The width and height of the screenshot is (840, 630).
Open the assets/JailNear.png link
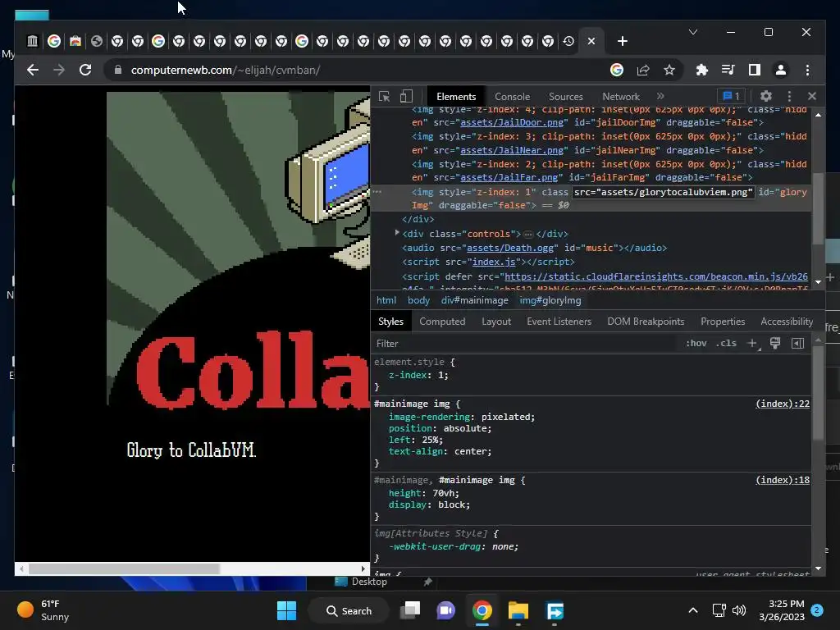tap(512, 151)
